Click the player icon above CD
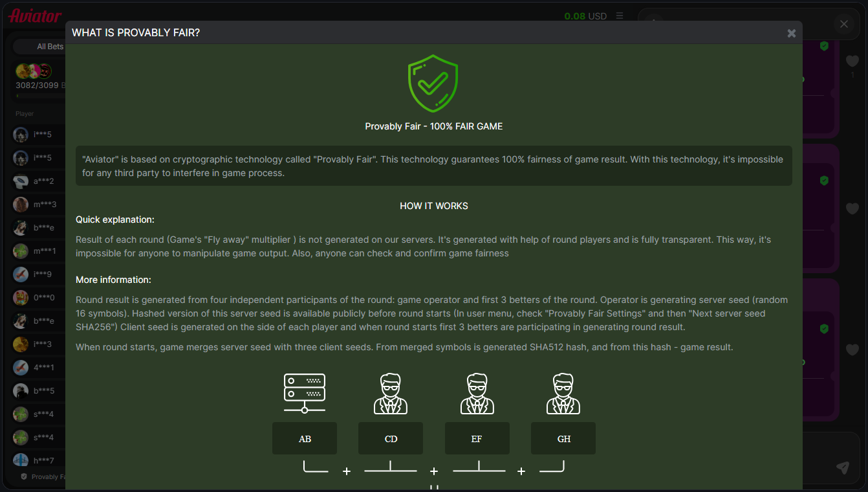Screen dimensions: 868x492 (x=391, y=394)
